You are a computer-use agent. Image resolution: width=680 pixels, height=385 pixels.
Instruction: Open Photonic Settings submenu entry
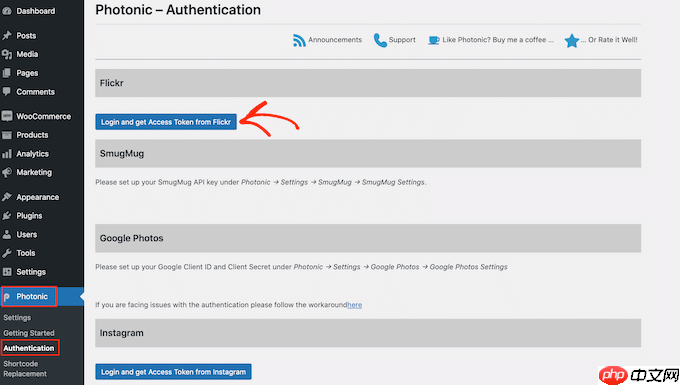(17, 318)
